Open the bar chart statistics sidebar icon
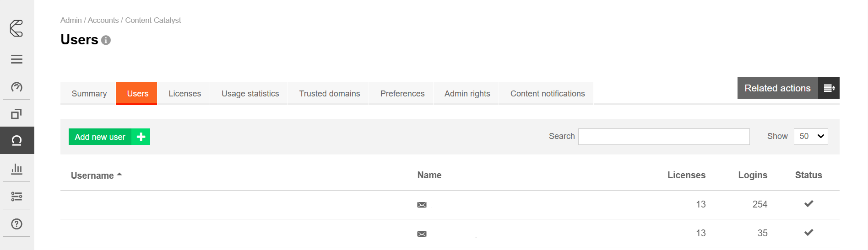Viewport: 868px width, 250px height. (x=16, y=169)
